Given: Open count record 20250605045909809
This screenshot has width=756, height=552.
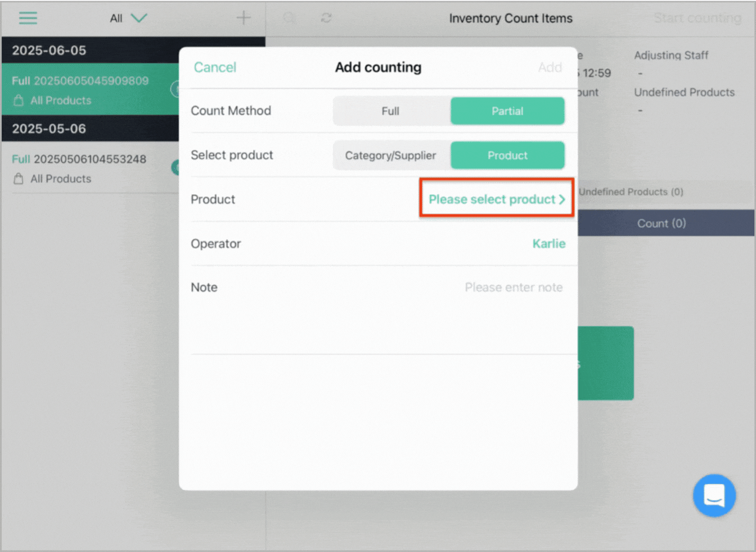Looking at the screenshot, I should coord(90,89).
